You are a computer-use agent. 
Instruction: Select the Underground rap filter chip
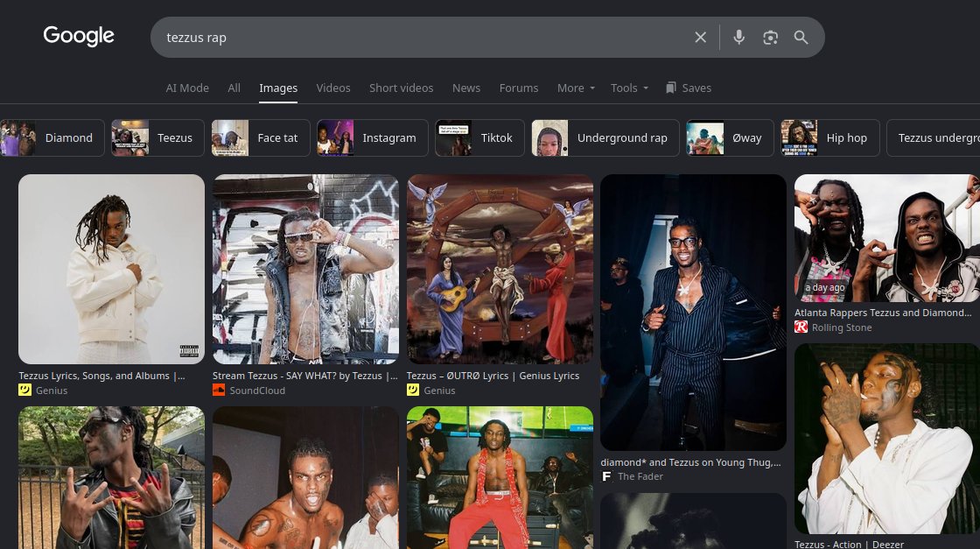click(605, 137)
